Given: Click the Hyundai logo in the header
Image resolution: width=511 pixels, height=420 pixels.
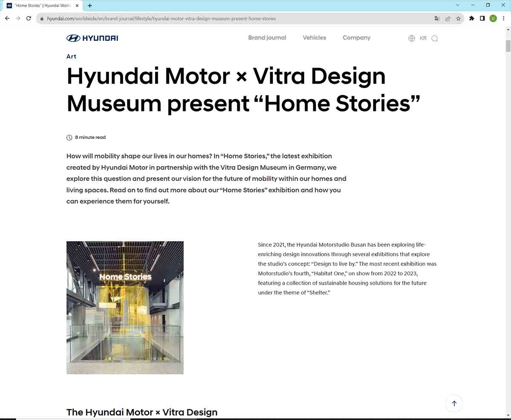Looking at the screenshot, I should click(92, 38).
